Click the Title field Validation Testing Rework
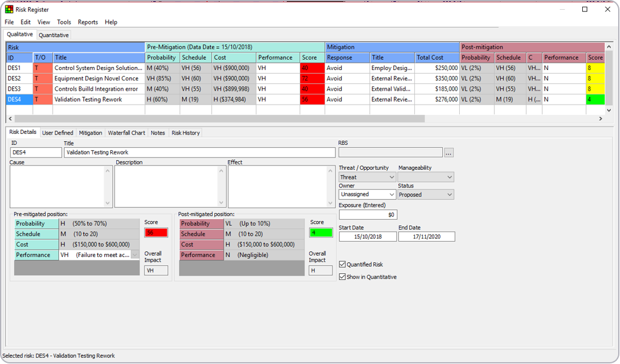620x364 pixels. click(200, 152)
